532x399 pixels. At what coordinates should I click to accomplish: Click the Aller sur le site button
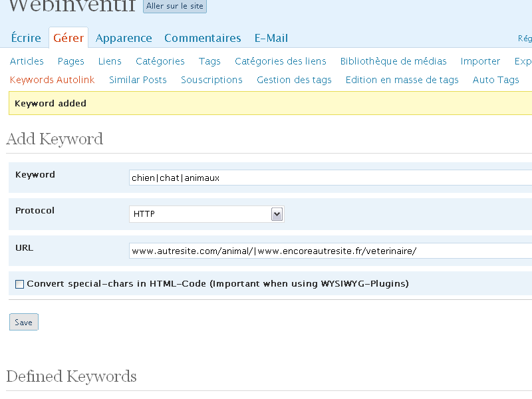pyautogui.click(x=175, y=6)
